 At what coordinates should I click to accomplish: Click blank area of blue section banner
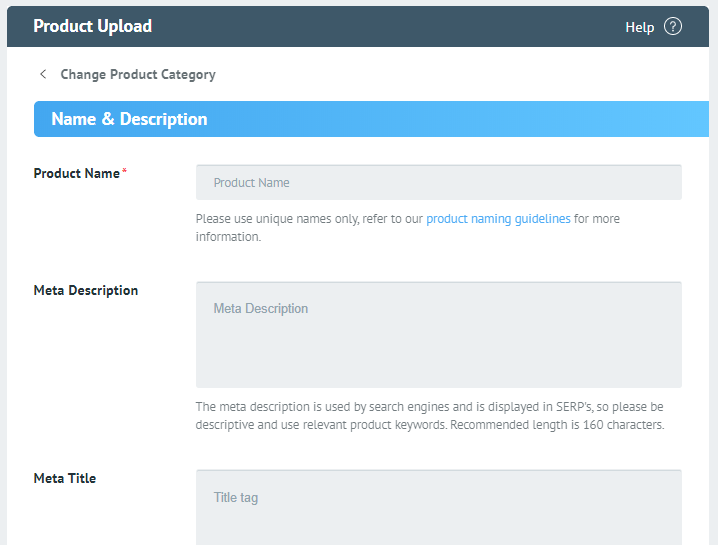450,119
